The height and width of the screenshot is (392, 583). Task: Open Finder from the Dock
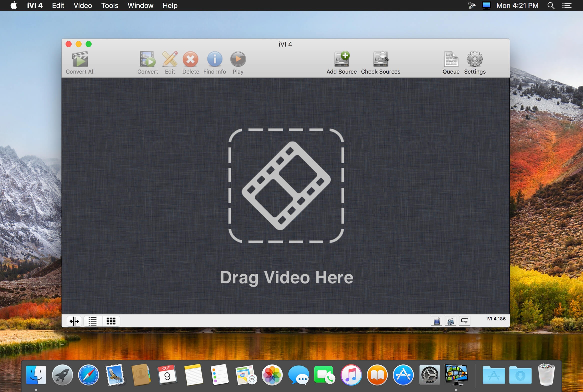point(36,375)
